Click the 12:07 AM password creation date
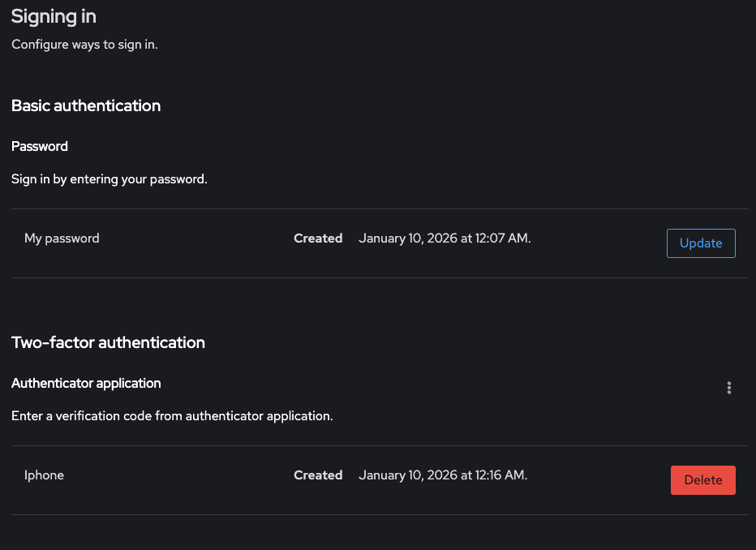 pos(445,238)
